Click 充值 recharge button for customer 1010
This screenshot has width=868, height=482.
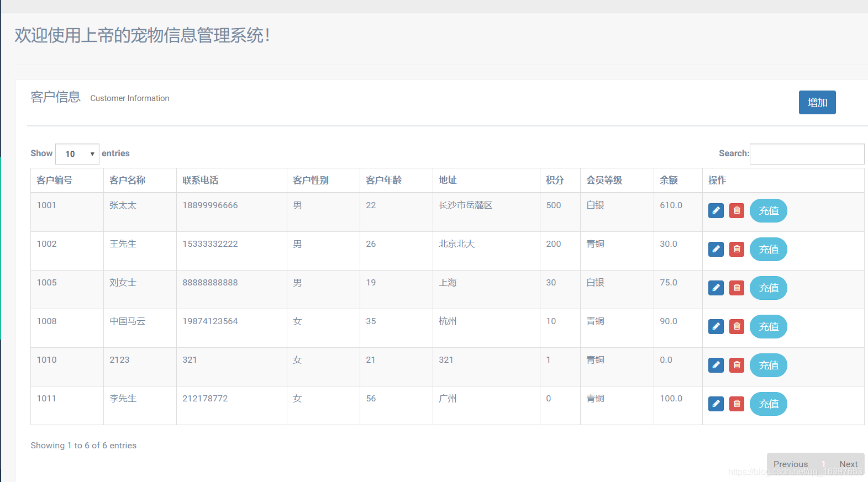[768, 365]
